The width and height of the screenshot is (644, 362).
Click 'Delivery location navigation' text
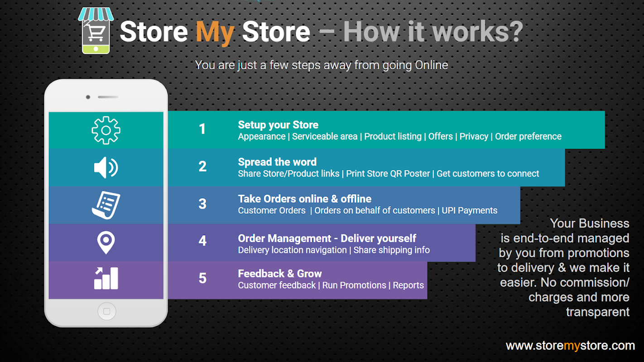tap(293, 250)
